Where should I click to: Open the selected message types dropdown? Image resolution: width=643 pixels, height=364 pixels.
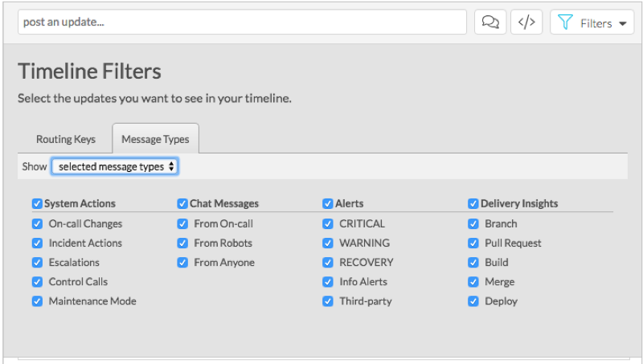click(x=115, y=166)
